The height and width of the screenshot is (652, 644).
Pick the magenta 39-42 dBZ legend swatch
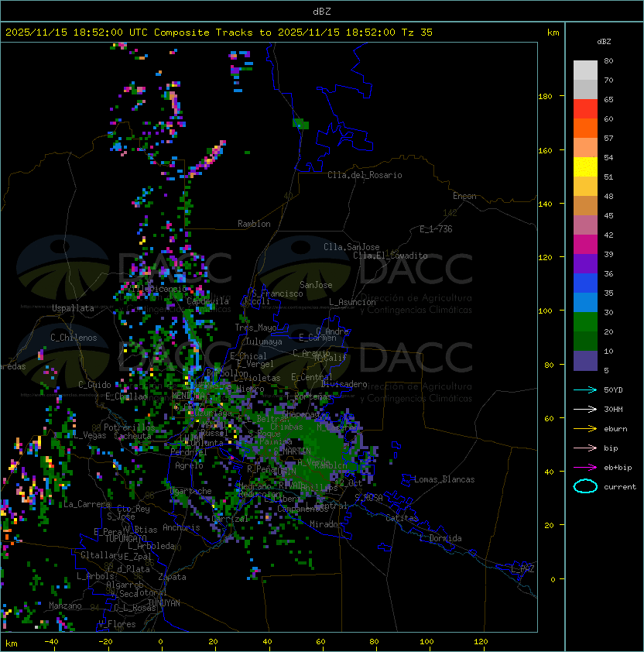point(585,245)
